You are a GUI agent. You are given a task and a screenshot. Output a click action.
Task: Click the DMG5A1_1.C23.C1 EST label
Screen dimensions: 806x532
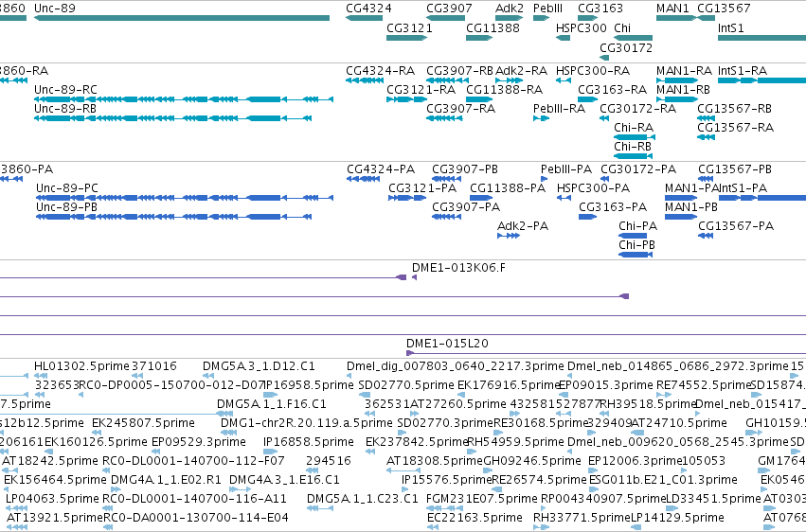363,499
